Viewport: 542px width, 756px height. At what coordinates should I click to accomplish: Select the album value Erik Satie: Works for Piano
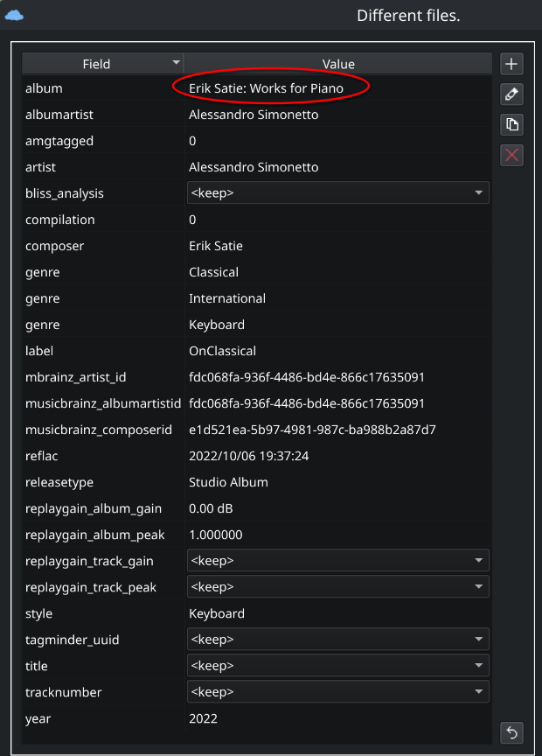(x=266, y=88)
